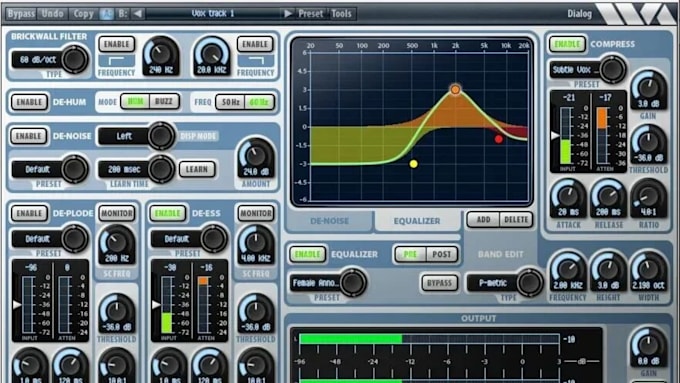The height and width of the screenshot is (383, 680).
Task: Select the A preset slot
Action: (x=107, y=14)
